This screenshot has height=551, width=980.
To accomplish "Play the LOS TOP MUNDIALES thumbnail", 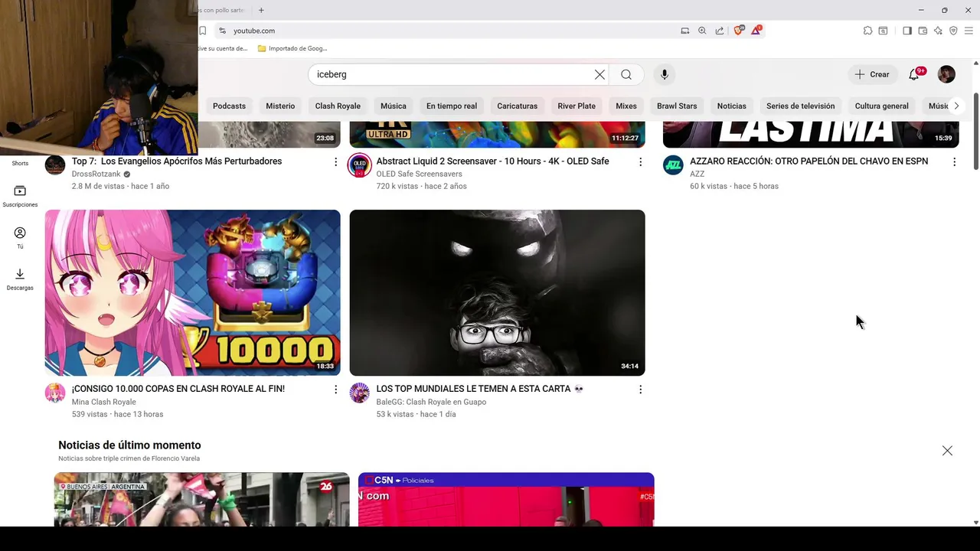I will pyautogui.click(x=497, y=292).
